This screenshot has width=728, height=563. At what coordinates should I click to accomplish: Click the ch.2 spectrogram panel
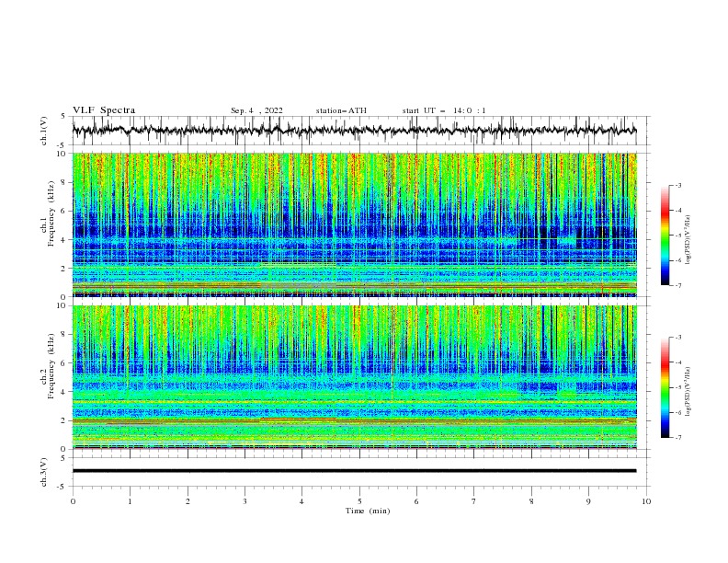[354, 377]
